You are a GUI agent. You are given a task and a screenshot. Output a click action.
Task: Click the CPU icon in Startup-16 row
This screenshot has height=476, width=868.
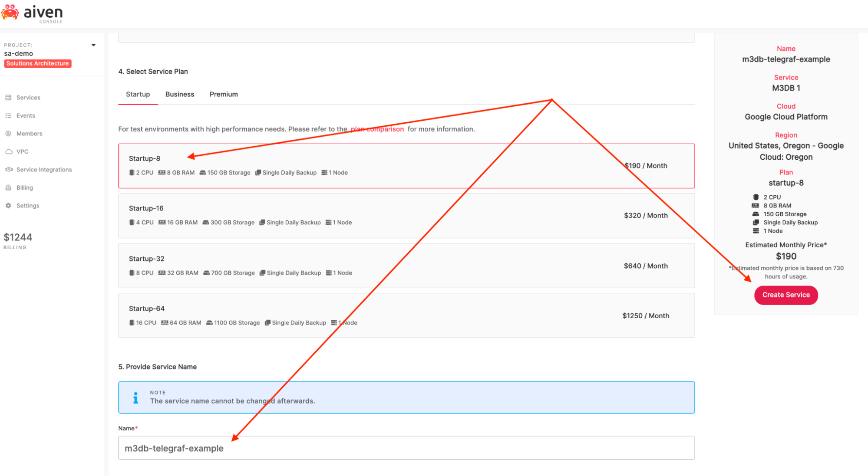point(132,223)
